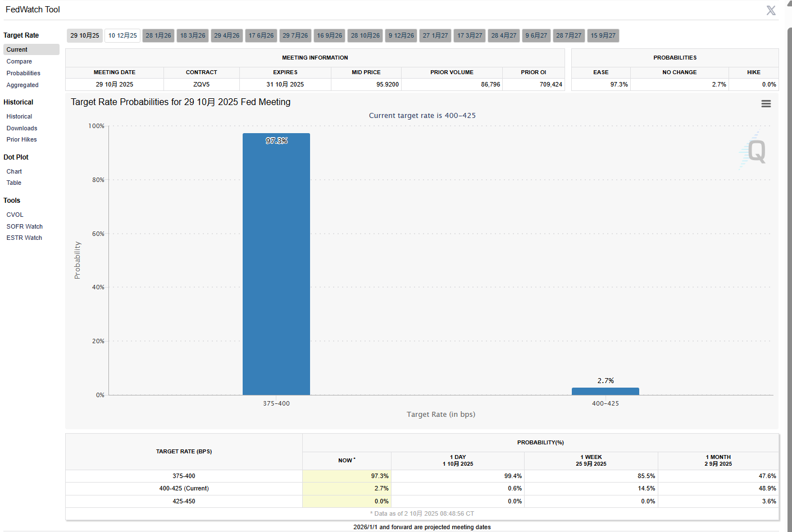Select the 10 12月25 meeting tab

pyautogui.click(x=122, y=35)
